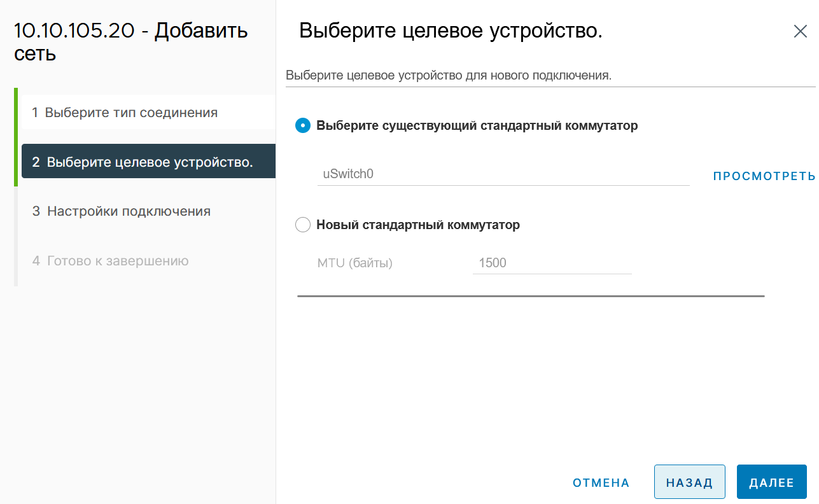Choose the new standard switch radio option

coord(303,225)
